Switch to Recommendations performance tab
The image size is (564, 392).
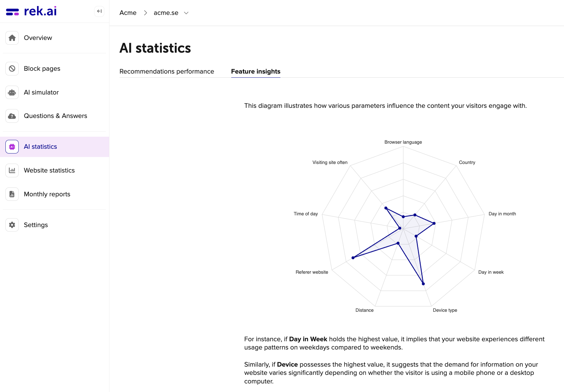[x=167, y=72]
